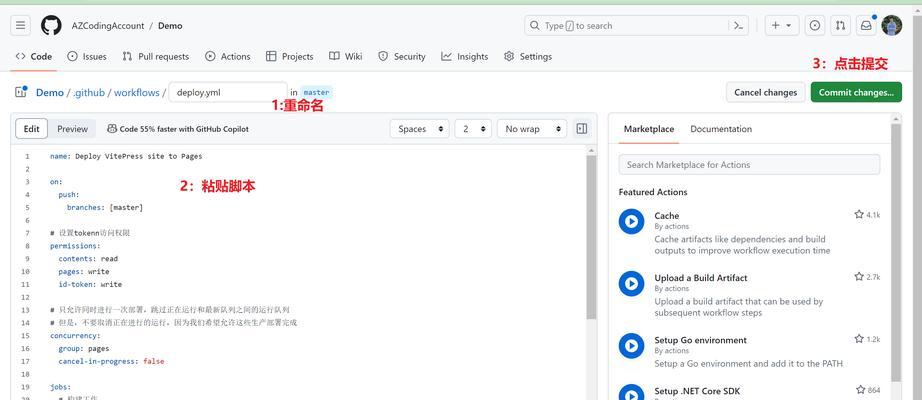Open the Demo repository header link
This screenshot has width=922, height=400.
tap(170, 26)
